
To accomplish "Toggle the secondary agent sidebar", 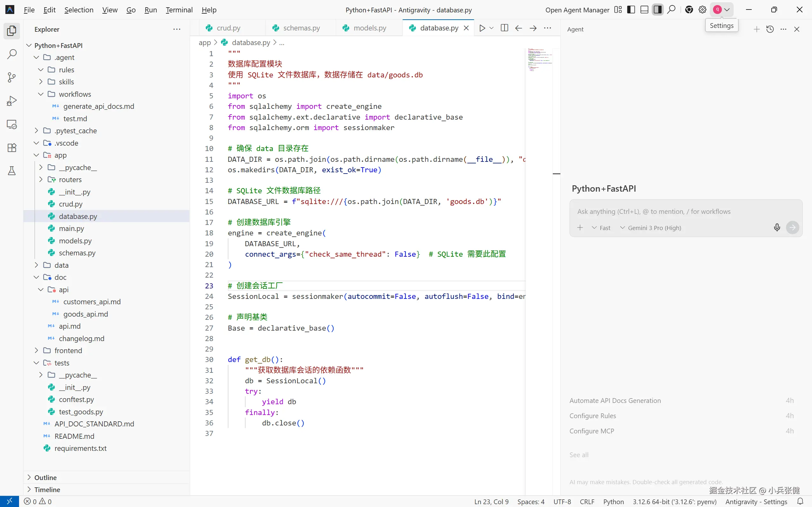I will 657,10.
